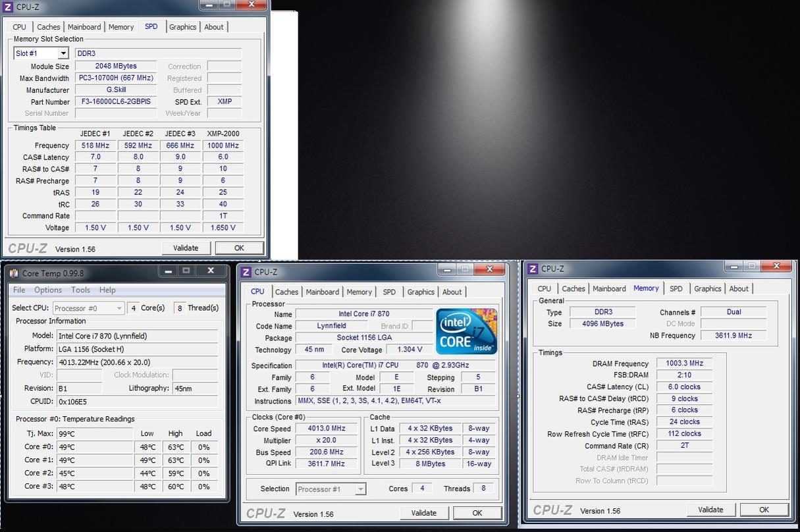Switch to the SPD tab in the right CPU-Z window
The width and height of the screenshot is (800, 532).
tap(676, 288)
